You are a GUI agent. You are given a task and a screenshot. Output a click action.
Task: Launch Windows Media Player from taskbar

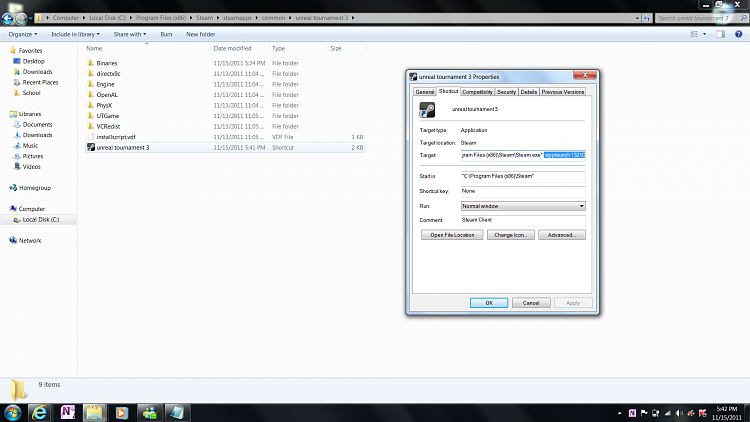point(121,412)
